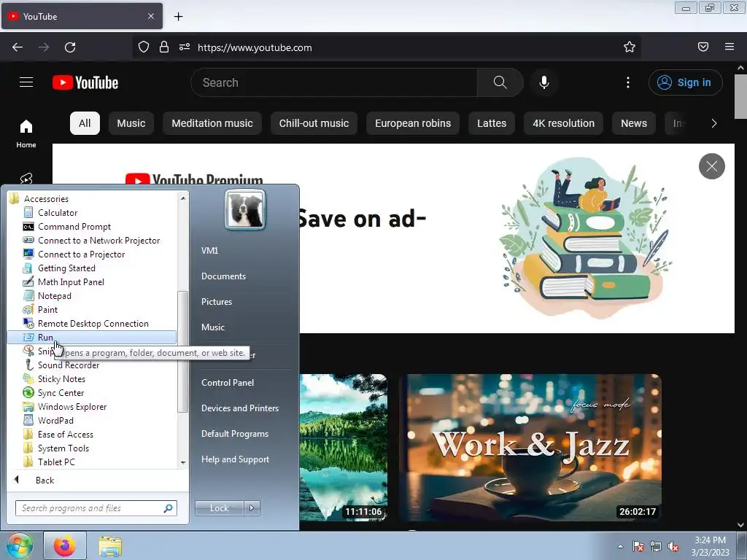
Task: Click Search programs and files box
Action: 96,508
